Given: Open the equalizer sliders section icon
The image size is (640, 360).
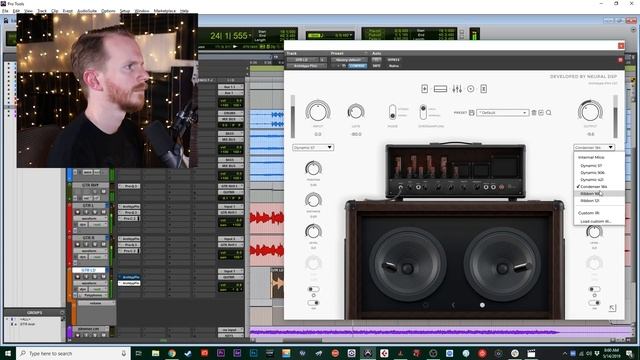Looking at the screenshot, I should (457, 89).
